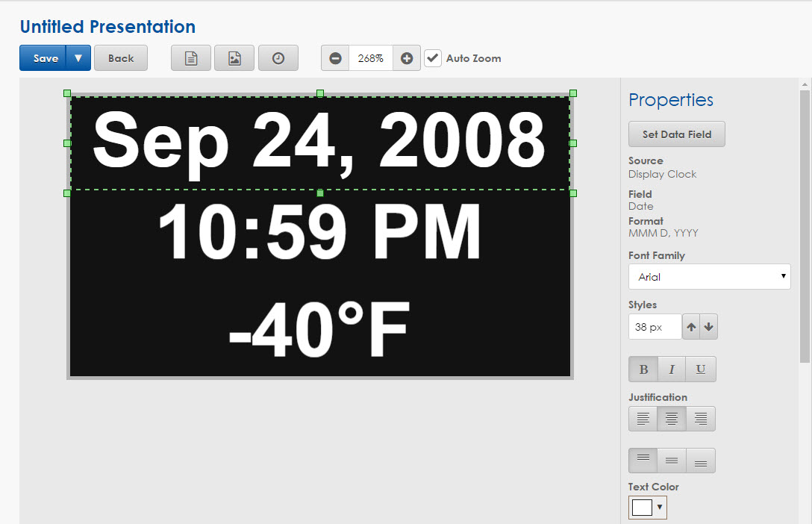Toggle bold text style

[643, 369]
